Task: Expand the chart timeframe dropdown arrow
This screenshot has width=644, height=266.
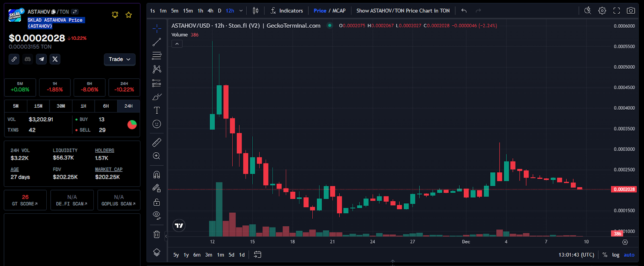Action: [241, 11]
